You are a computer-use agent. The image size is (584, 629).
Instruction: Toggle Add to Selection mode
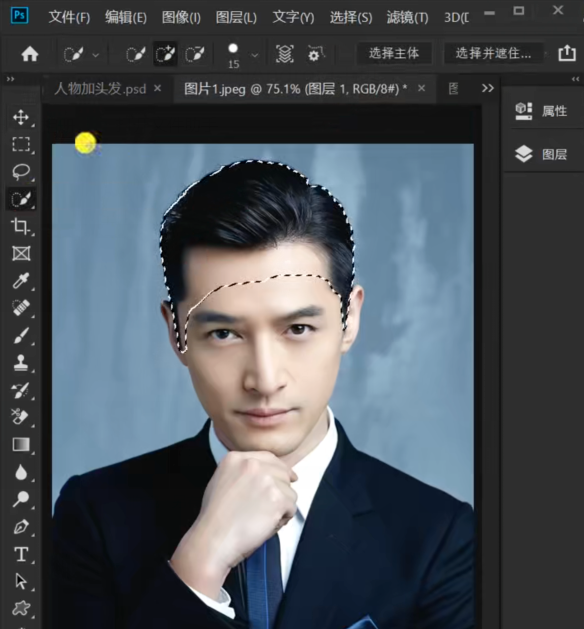165,54
